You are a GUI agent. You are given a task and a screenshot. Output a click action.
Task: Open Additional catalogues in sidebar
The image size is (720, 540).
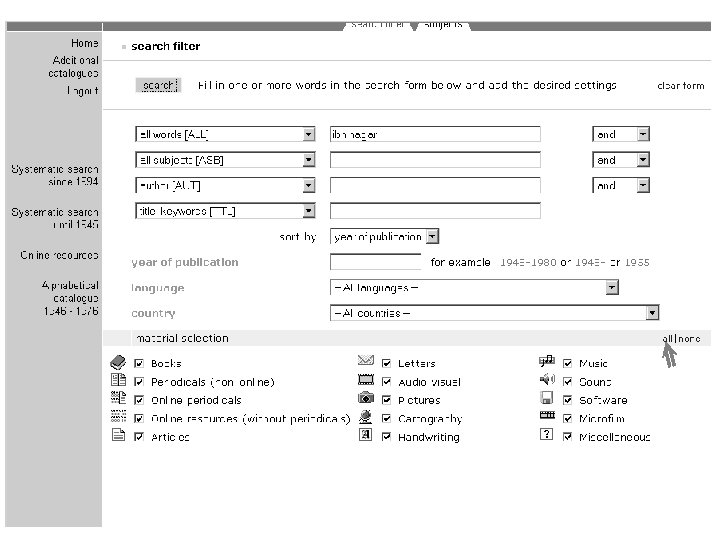tap(74, 67)
